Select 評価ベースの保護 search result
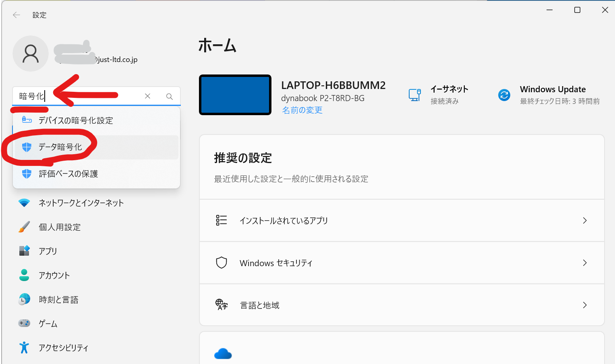Screen dimensions: 615x364 coord(96,174)
